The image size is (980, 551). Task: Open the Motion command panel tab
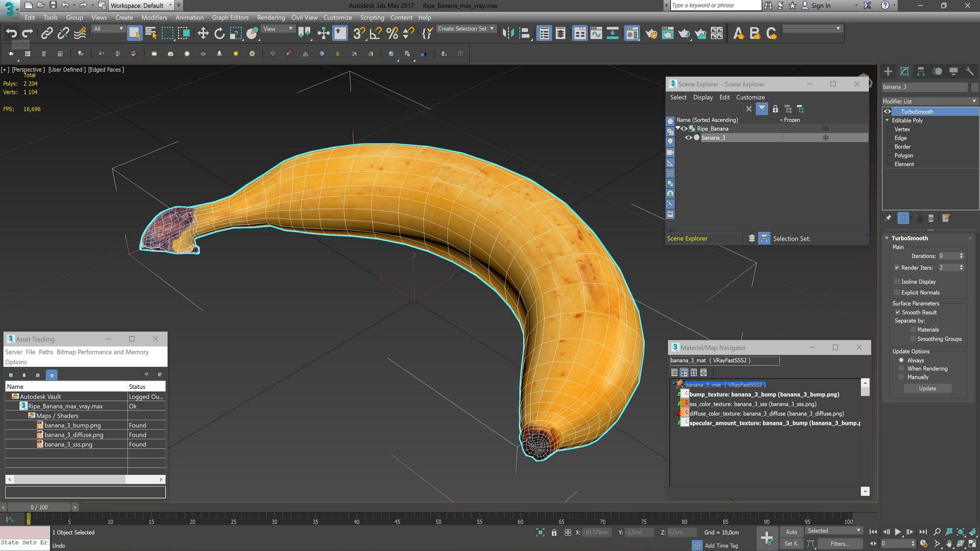point(937,71)
